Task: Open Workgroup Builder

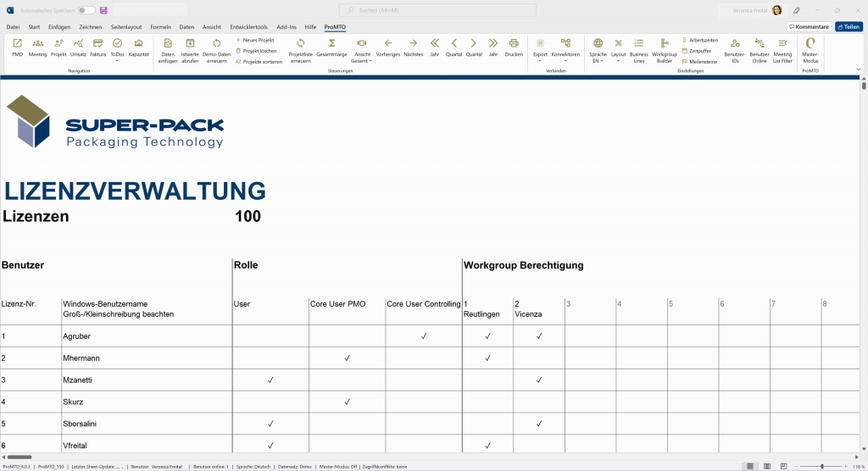Action: point(665,47)
